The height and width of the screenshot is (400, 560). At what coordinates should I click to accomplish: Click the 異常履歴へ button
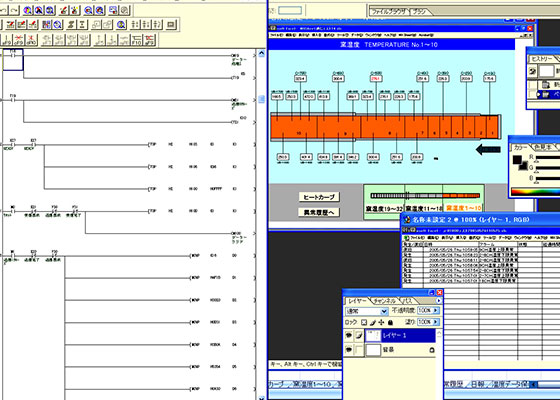[x=319, y=212]
